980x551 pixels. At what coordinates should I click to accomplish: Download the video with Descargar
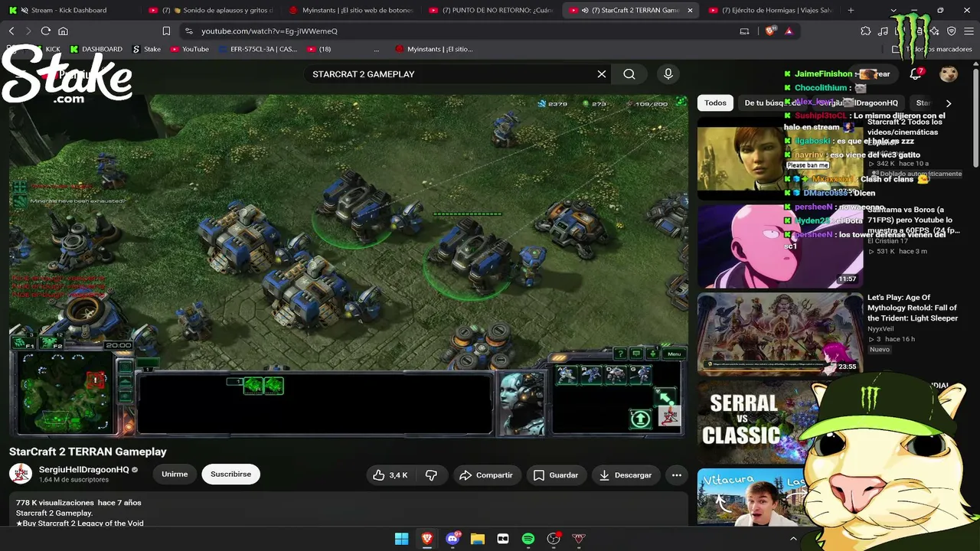(x=626, y=475)
